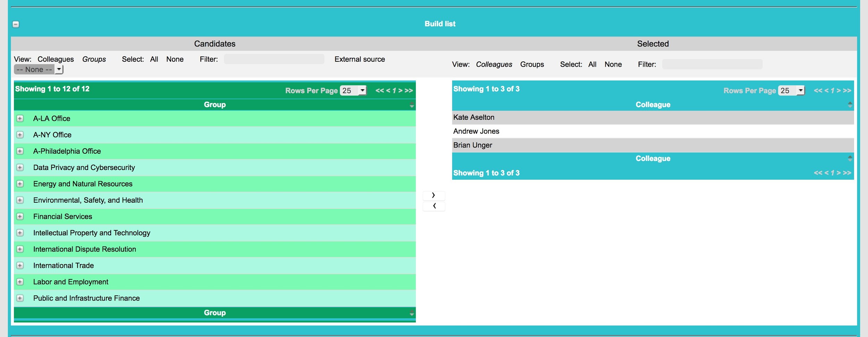The width and height of the screenshot is (868, 337).
Task: Go to last page in Selected top pager
Action: pos(847,91)
